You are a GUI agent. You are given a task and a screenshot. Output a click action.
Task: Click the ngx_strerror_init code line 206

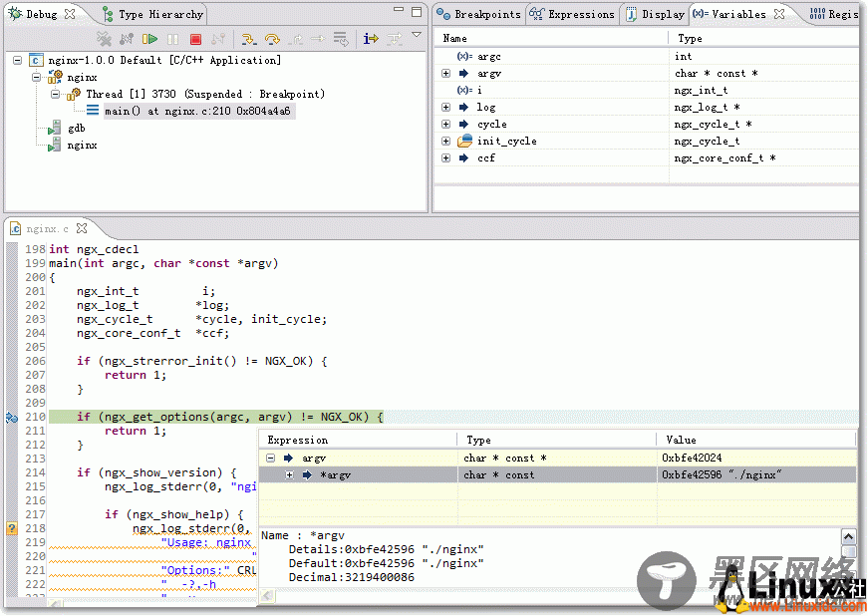click(x=202, y=361)
